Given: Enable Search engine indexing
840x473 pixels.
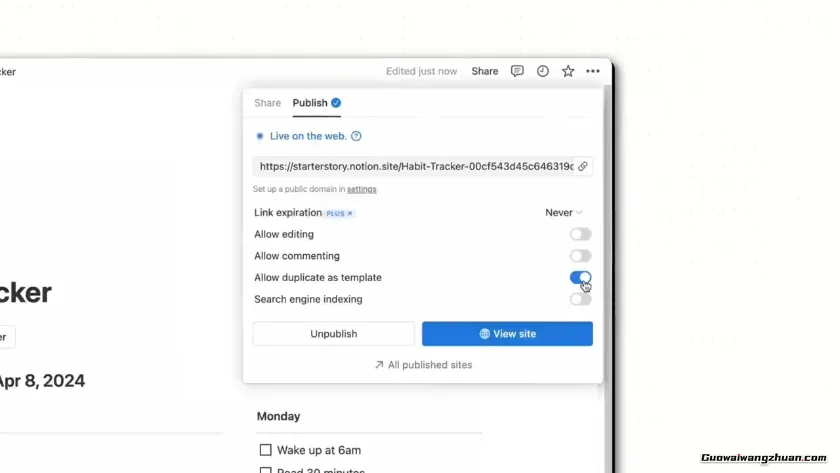Looking at the screenshot, I should click(580, 299).
